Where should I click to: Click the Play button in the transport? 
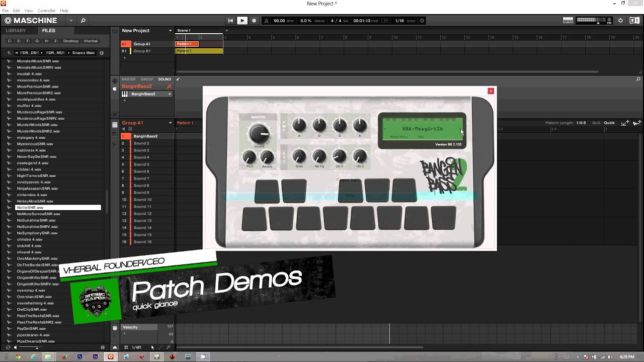point(242,21)
